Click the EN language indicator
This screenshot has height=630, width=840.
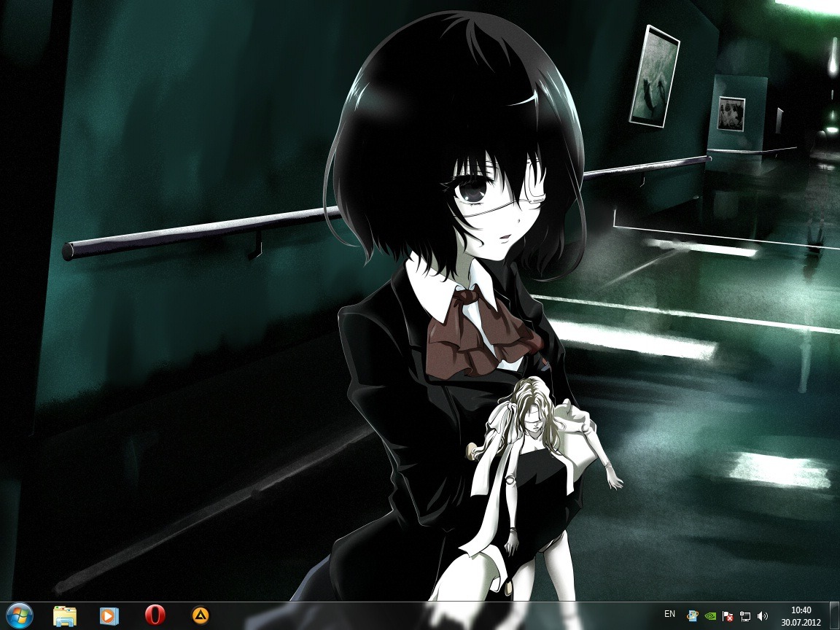(669, 614)
